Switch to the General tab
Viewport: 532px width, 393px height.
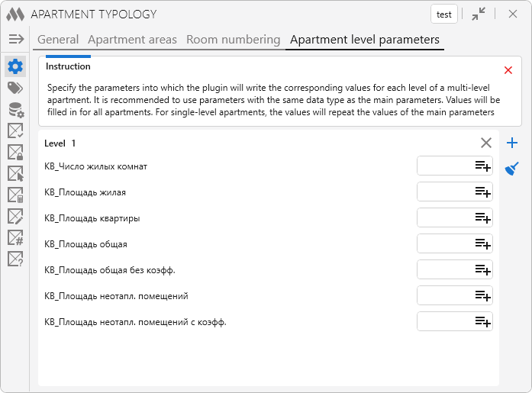point(58,40)
